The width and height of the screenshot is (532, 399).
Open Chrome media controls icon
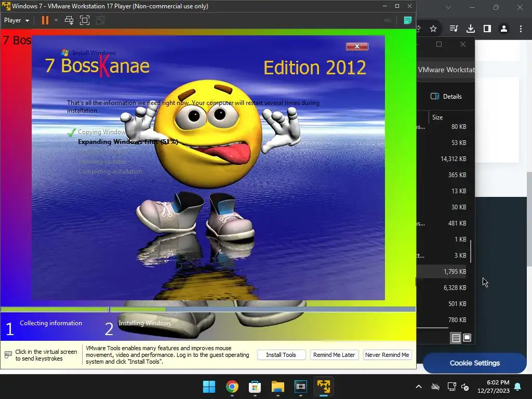pyautogui.click(x=454, y=29)
